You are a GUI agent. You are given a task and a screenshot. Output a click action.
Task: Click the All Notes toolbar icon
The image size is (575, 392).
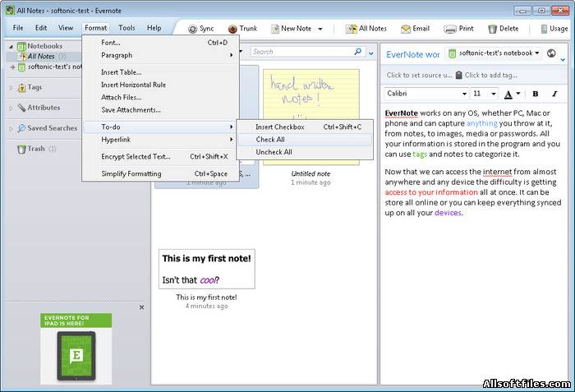tap(352, 29)
